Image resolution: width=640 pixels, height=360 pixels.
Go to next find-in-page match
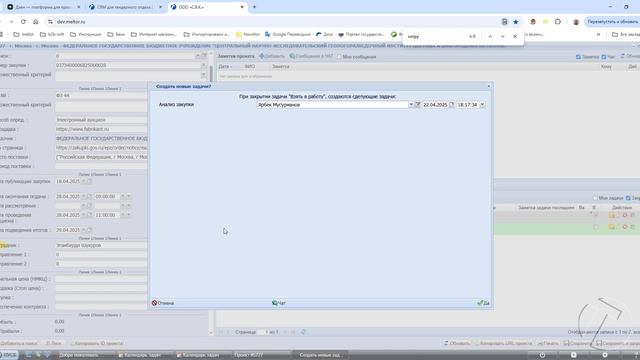click(502, 36)
